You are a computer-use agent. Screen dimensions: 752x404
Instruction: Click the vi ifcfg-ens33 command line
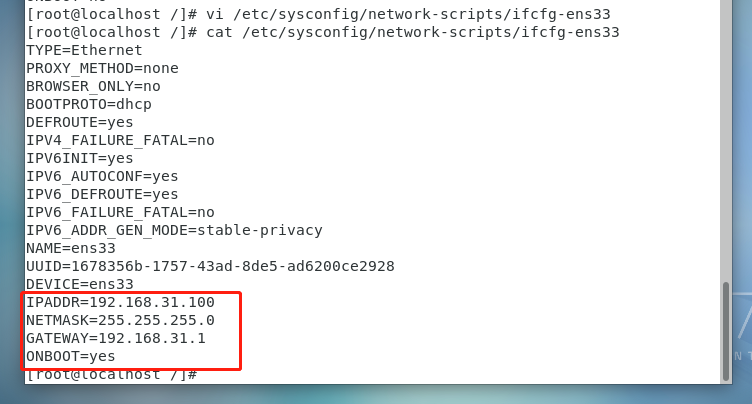click(x=318, y=14)
